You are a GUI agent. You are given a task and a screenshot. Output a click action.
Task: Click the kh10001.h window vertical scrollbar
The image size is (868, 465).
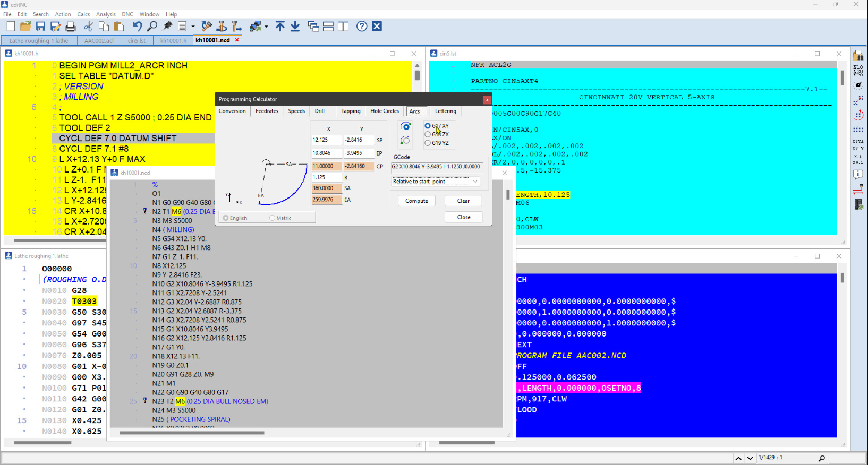point(417,76)
